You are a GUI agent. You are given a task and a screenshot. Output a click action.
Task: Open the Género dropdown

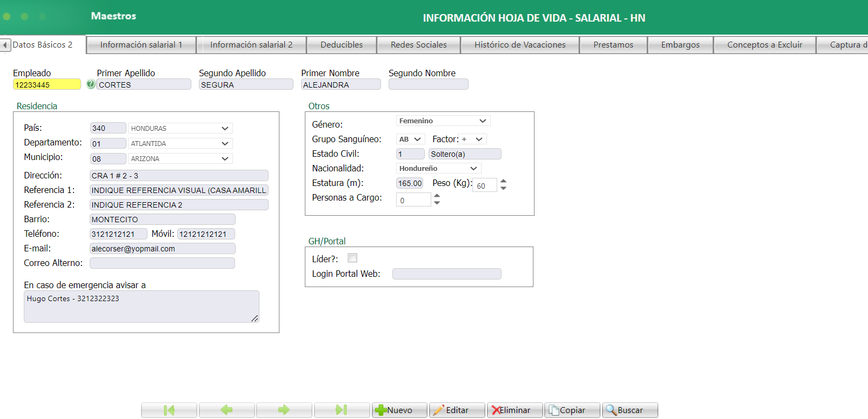(443, 121)
